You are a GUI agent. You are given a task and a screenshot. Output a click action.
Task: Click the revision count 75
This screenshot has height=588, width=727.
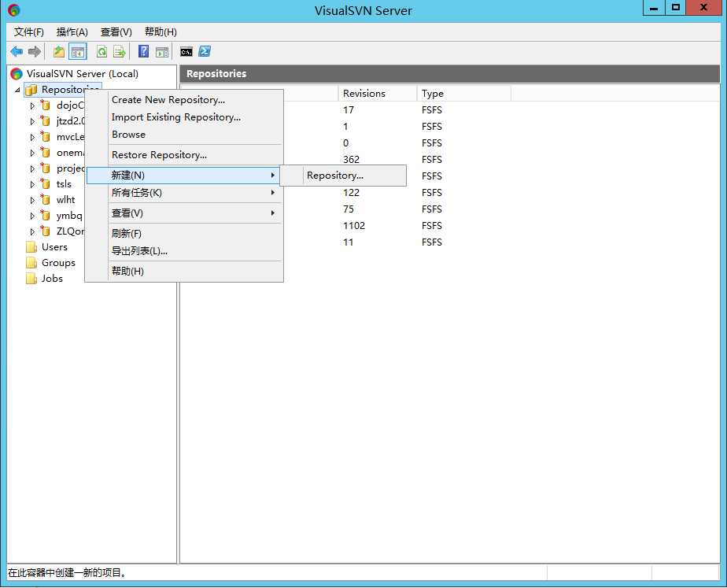tap(349, 209)
